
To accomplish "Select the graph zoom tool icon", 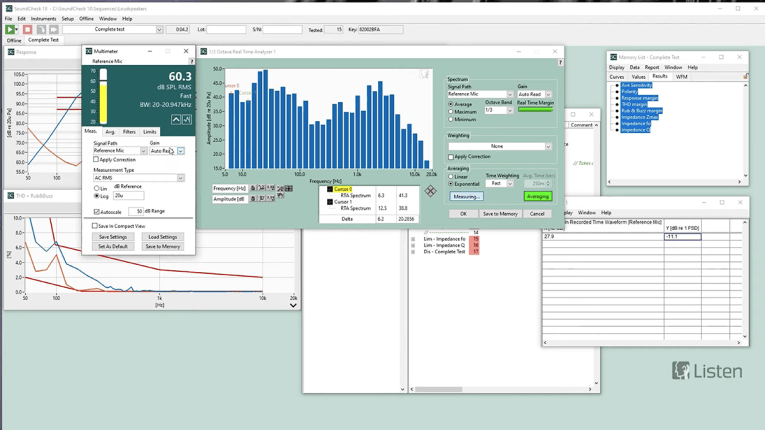I will (x=281, y=188).
